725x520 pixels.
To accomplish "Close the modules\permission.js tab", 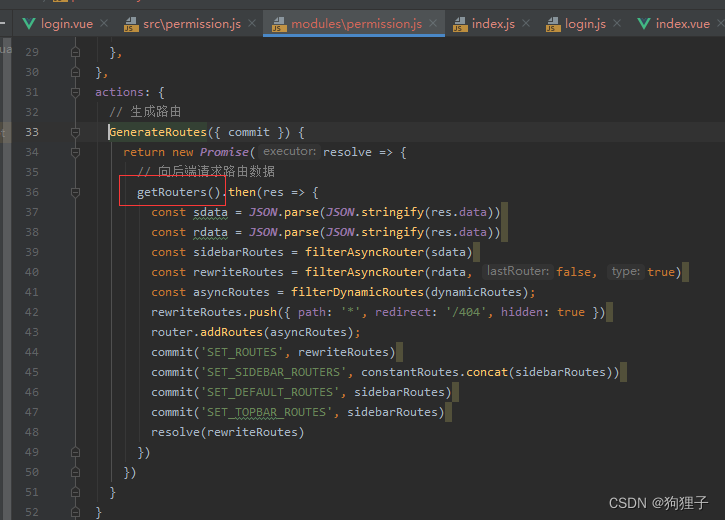I will (x=433, y=23).
